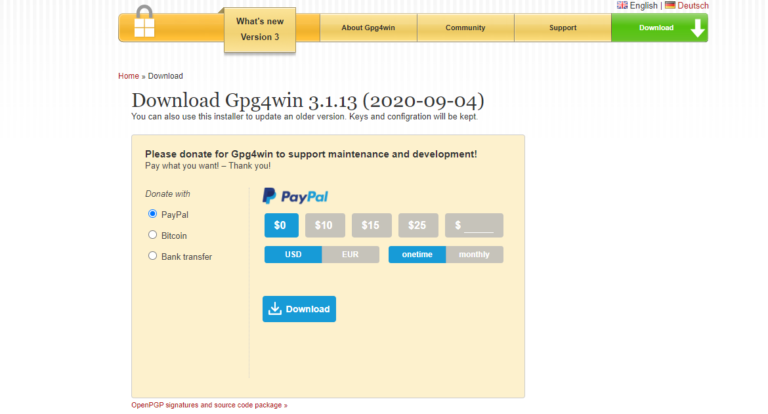The width and height of the screenshot is (768, 414).
Task: Click the Gpg4win padlock logo
Action: point(144,22)
